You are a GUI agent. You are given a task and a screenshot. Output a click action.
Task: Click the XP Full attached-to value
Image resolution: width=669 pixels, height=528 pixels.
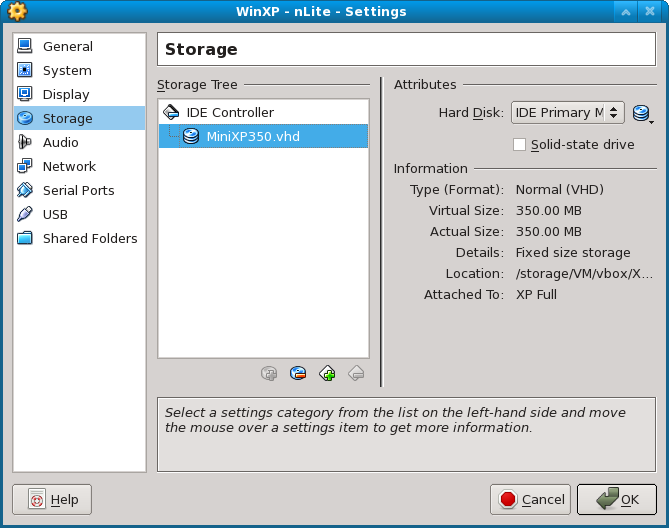(x=536, y=294)
